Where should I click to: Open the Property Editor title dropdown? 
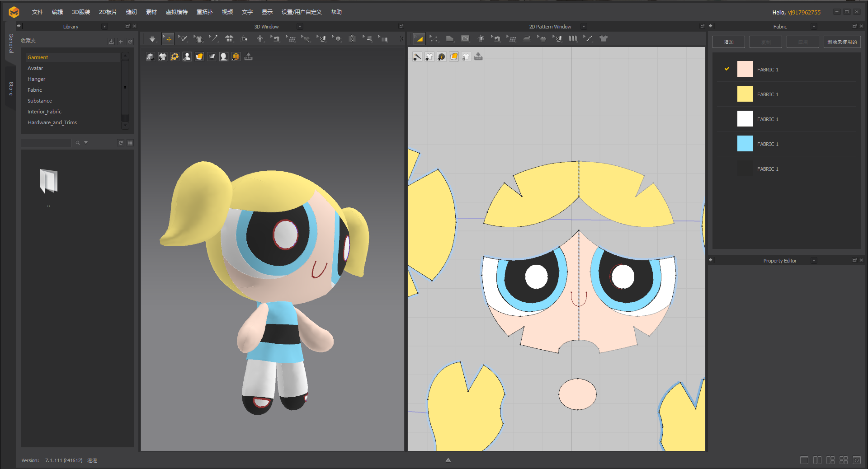814,261
